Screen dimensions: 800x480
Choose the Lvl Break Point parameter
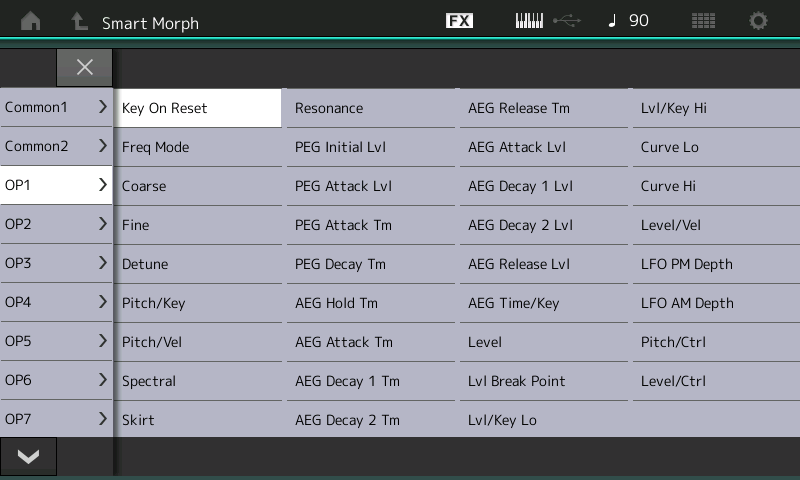click(x=543, y=381)
